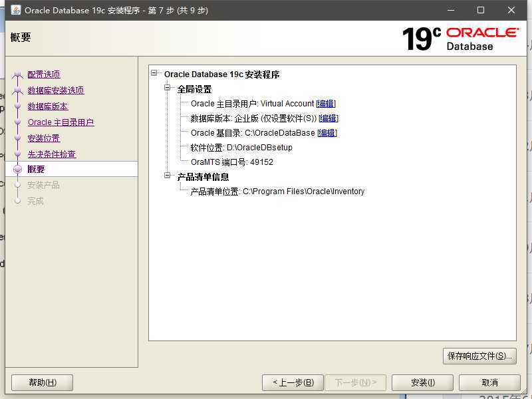The width and height of the screenshot is (532, 399).
Task: Collapse the Oracle Database 19c 安装程序 tree root
Action: tap(154, 73)
